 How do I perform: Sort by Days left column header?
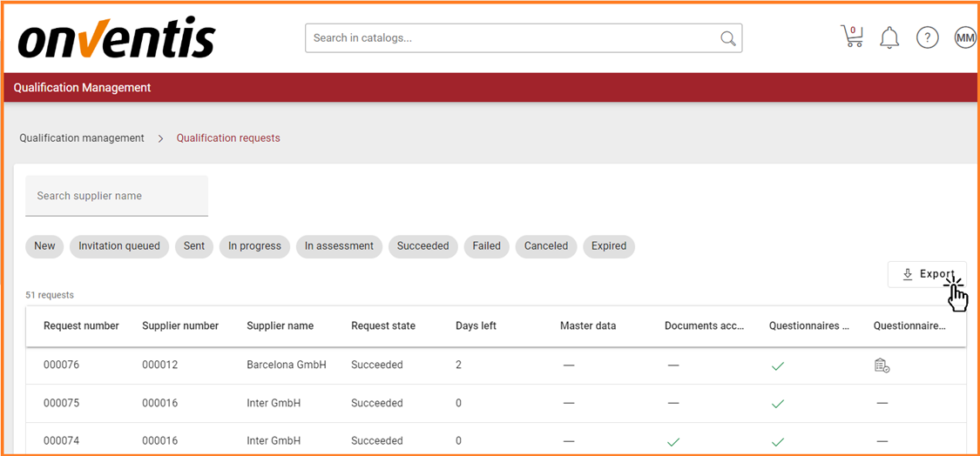(476, 326)
